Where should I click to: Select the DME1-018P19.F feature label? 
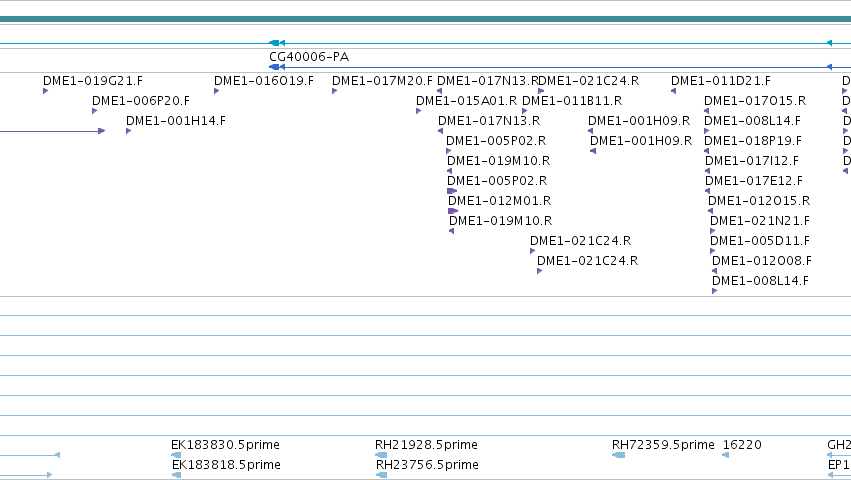(x=753, y=141)
